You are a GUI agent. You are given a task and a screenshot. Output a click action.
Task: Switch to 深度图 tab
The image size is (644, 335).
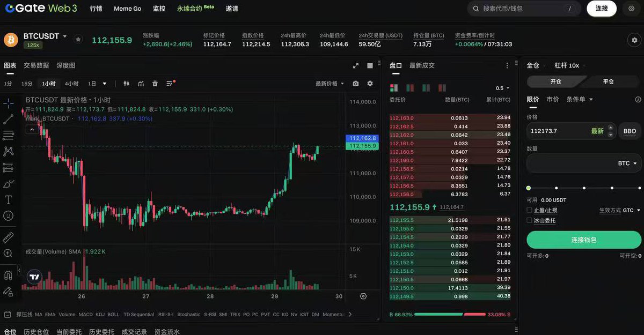(66, 65)
